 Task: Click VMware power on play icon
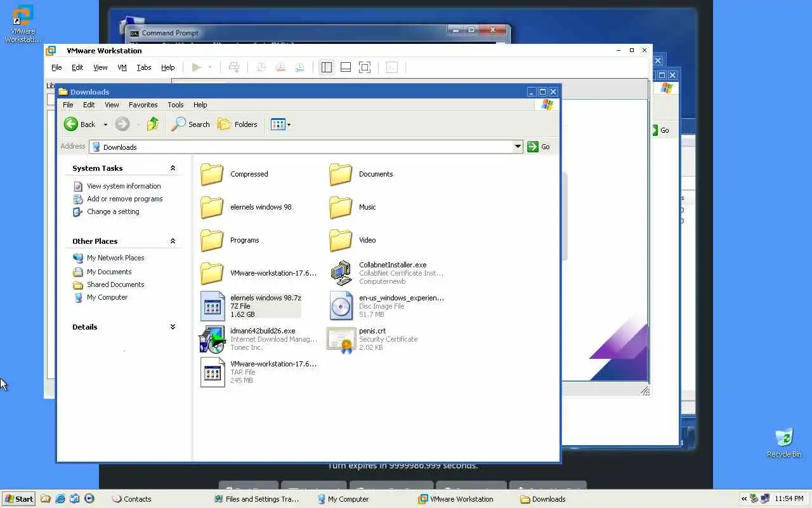point(197,67)
